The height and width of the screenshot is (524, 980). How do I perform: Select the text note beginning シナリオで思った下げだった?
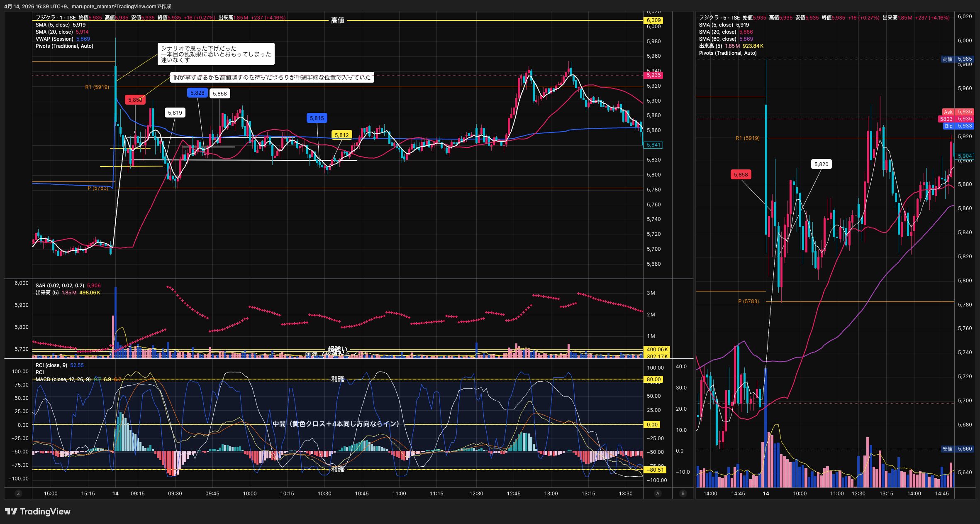coord(216,54)
